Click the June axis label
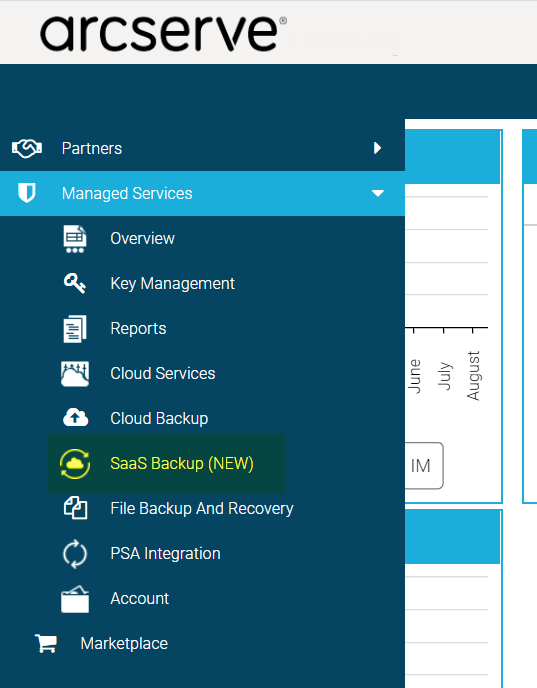 pyautogui.click(x=415, y=376)
